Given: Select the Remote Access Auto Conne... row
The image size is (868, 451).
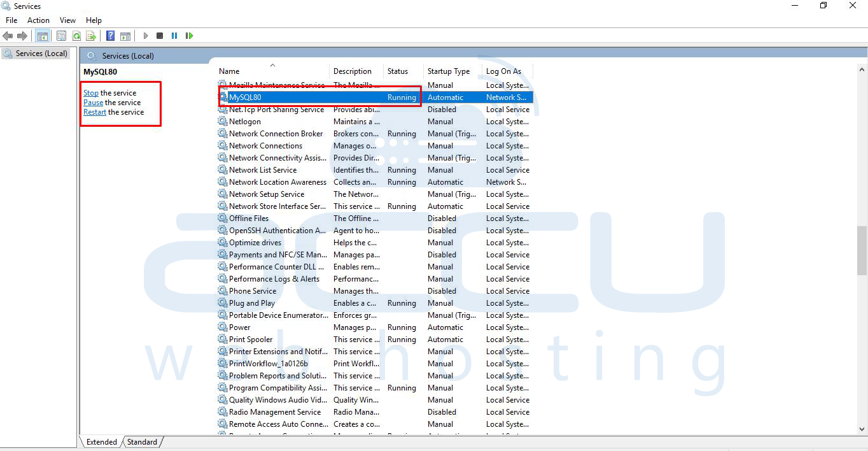Looking at the screenshot, I should pos(375,424).
